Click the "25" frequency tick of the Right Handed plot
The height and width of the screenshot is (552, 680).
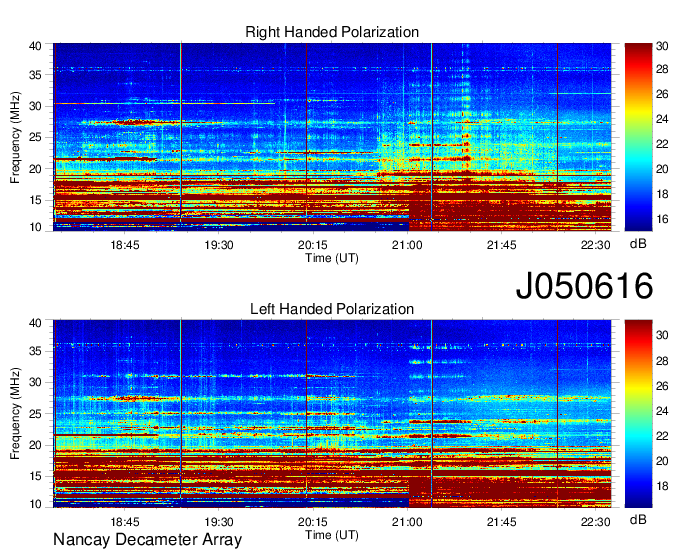35,137
